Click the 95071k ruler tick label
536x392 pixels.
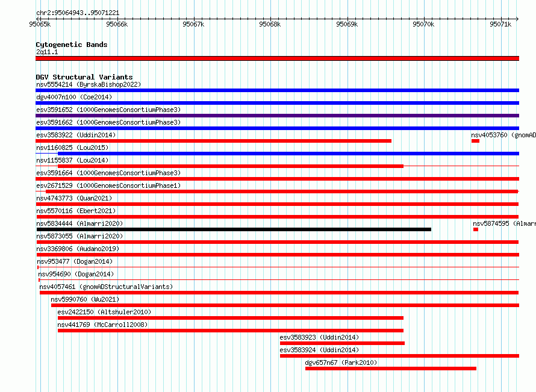[x=500, y=24]
